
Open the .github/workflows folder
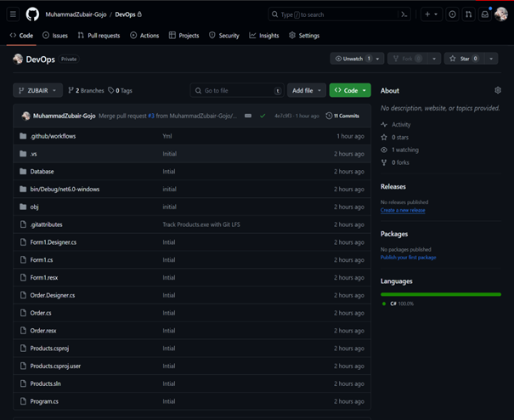click(x=53, y=136)
